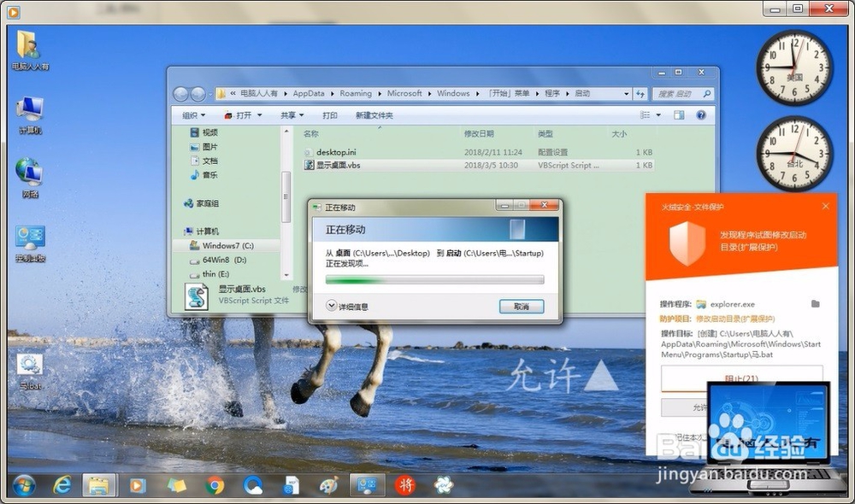
Task: Refresh the Explorer address bar location
Action: click(x=640, y=94)
